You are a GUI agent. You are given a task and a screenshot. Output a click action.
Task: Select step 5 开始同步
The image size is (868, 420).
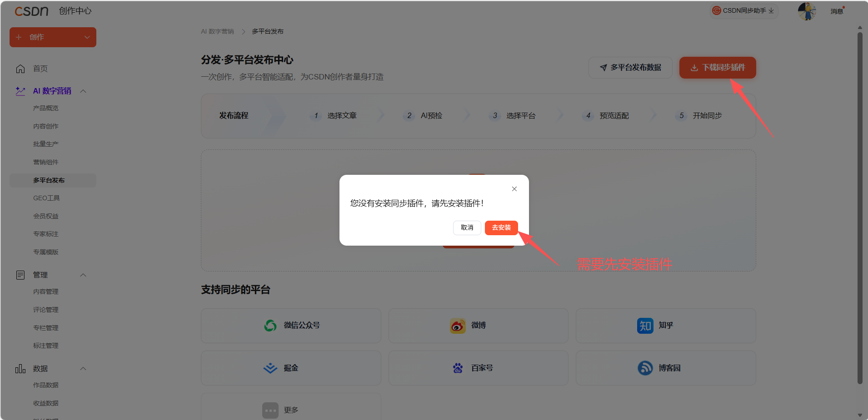point(699,116)
